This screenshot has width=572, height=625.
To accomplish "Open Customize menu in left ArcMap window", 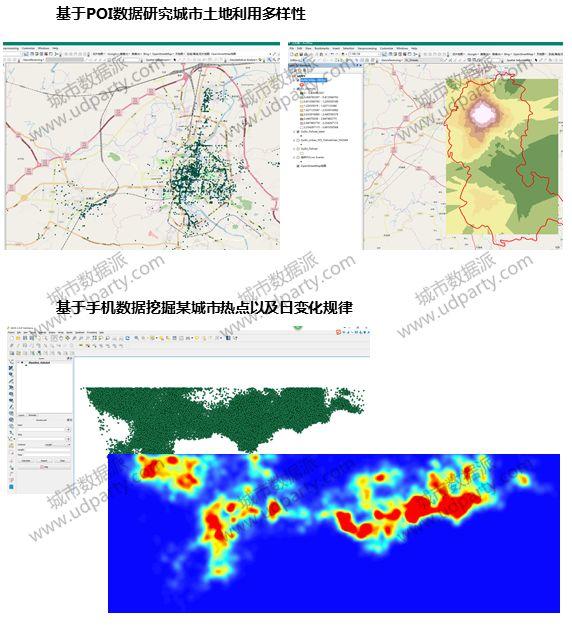I will coord(28,48).
